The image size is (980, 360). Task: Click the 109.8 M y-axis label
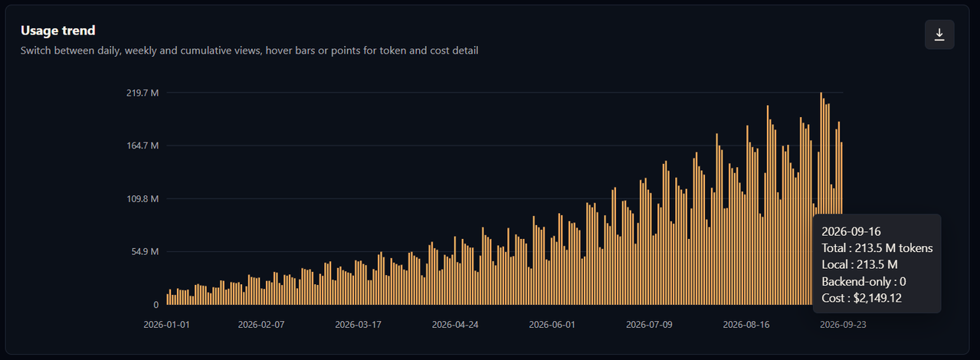tap(143, 198)
